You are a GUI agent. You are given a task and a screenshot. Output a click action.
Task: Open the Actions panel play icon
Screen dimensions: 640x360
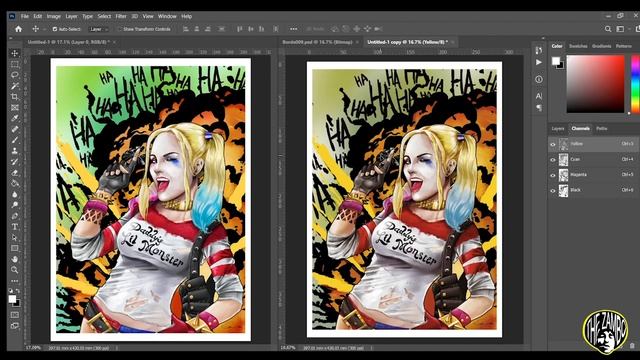(539, 62)
